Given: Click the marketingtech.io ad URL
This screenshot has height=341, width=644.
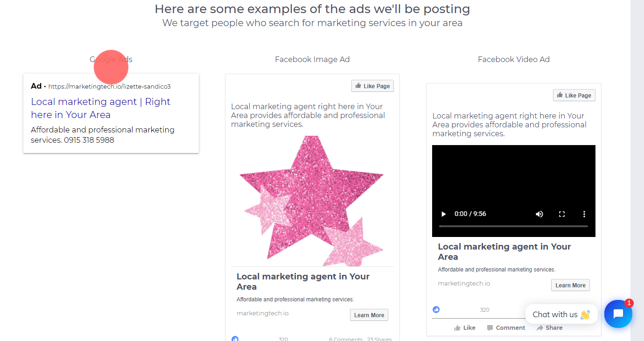Looking at the screenshot, I should click(110, 86).
